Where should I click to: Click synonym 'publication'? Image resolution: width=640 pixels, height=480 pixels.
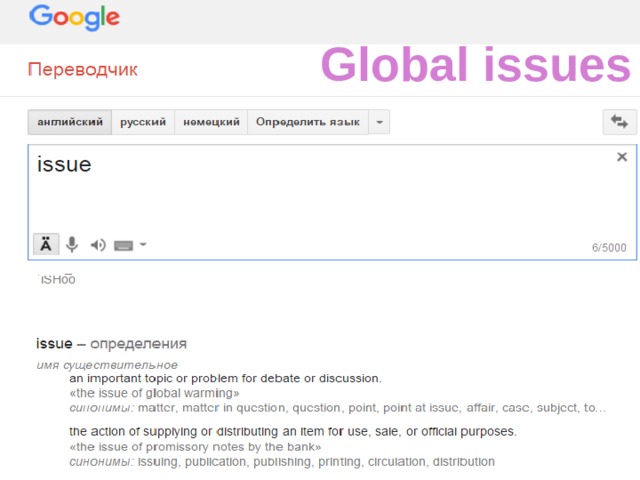tap(215, 462)
